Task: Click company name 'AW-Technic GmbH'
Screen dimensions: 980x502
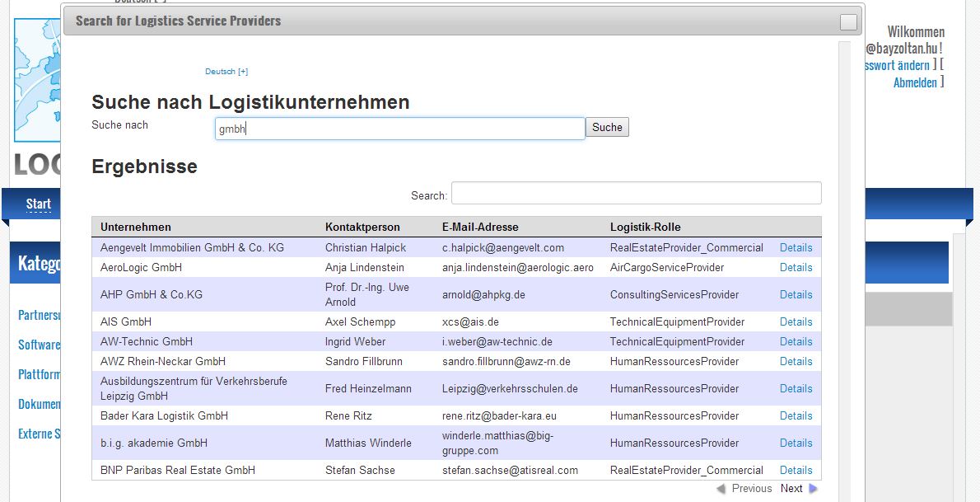Action: [x=147, y=342]
